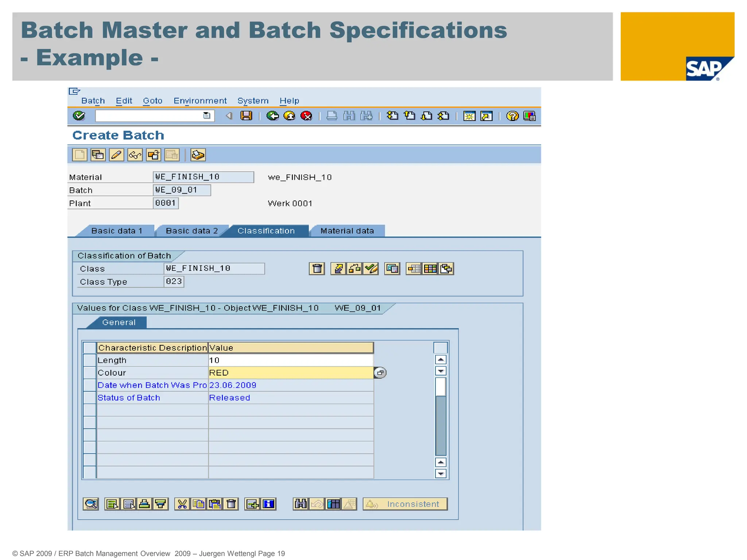Screen dimensions: 747x560
Task: Go to the Last Page icon
Action: (x=444, y=116)
